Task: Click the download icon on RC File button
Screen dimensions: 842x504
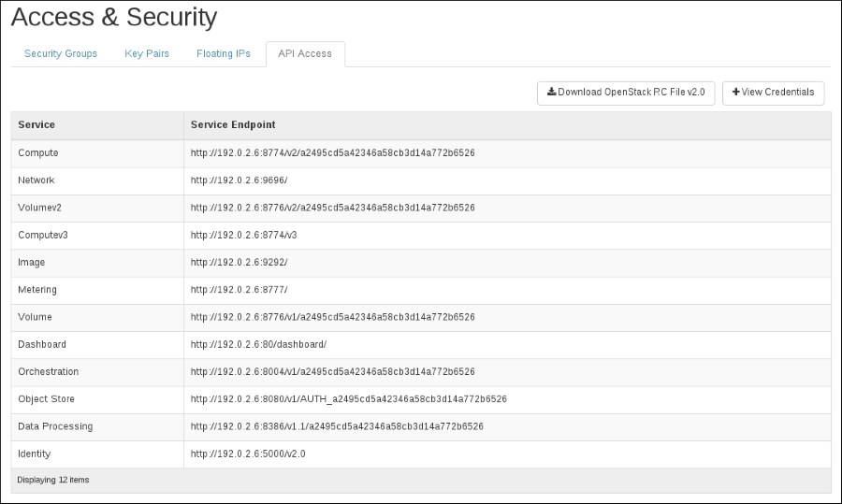Action: coord(551,93)
